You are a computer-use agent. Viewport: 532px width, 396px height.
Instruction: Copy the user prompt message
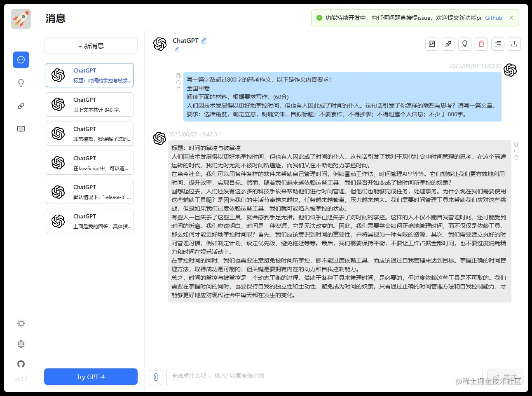[178, 76]
